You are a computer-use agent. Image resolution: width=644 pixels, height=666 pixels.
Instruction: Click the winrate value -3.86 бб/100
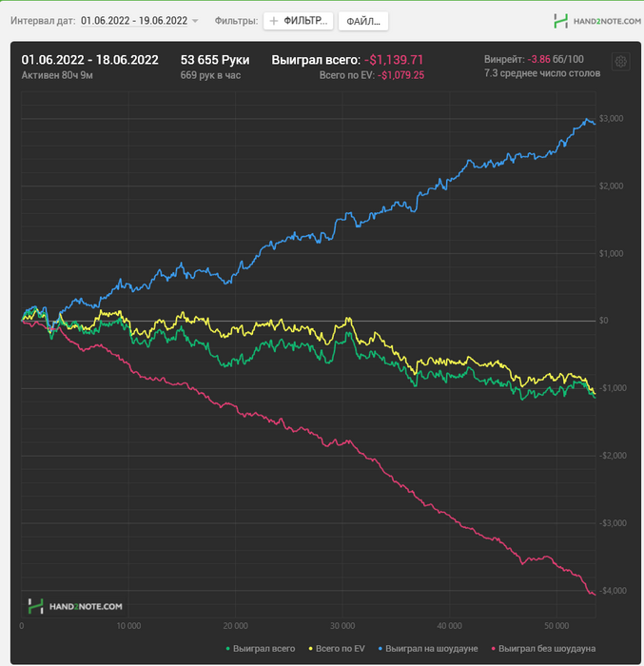pyautogui.click(x=556, y=59)
